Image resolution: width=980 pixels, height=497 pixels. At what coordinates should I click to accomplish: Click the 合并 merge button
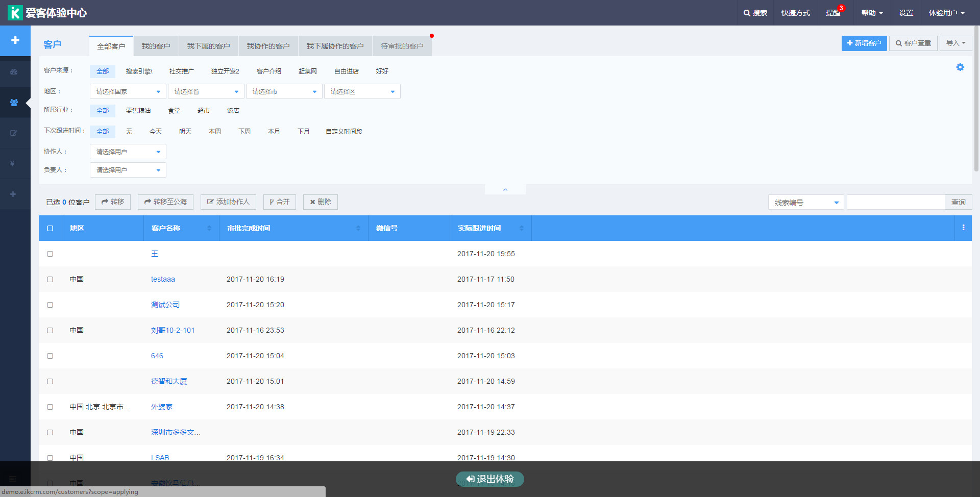(x=280, y=202)
